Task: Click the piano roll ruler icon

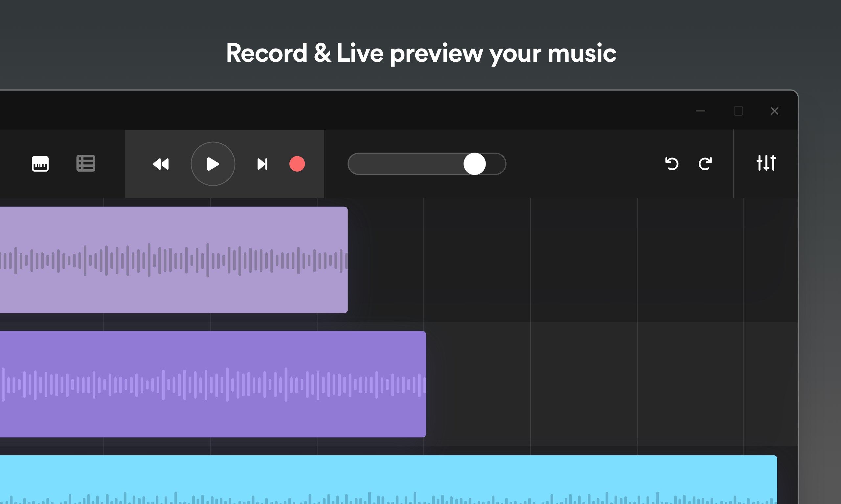Action: (x=40, y=164)
